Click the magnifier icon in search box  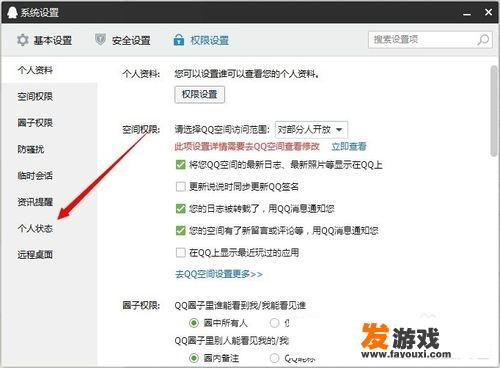click(x=483, y=40)
